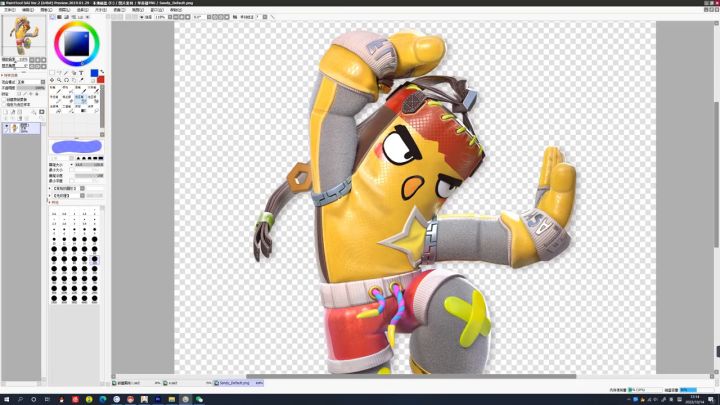Select the lasso selection tool
This screenshot has width=720, height=405.
[x=59, y=73]
